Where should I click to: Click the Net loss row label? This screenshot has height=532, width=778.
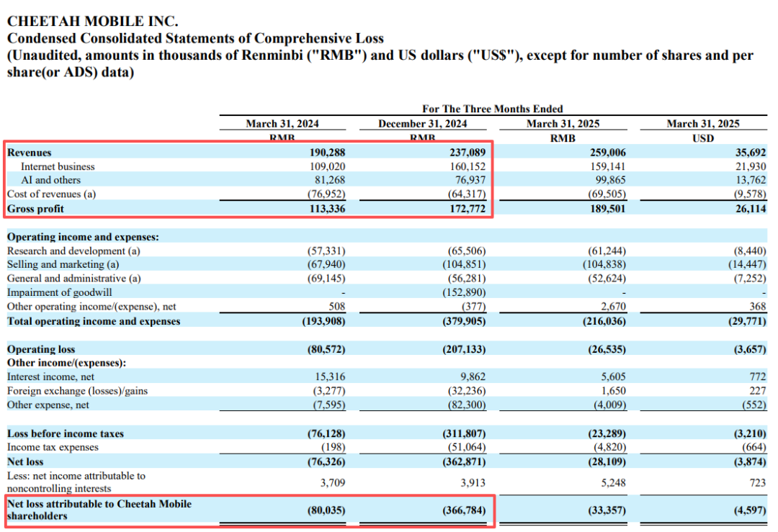[x=25, y=461]
